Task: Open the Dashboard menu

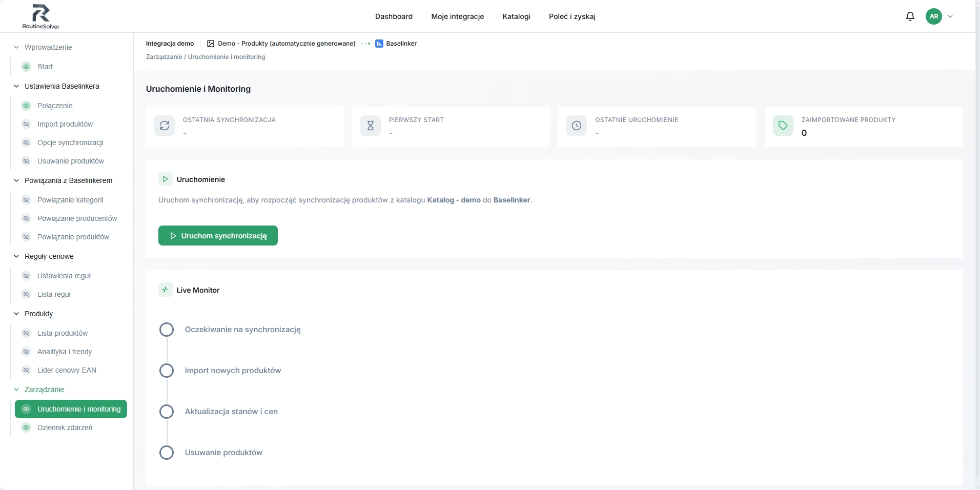Action: [x=394, y=16]
